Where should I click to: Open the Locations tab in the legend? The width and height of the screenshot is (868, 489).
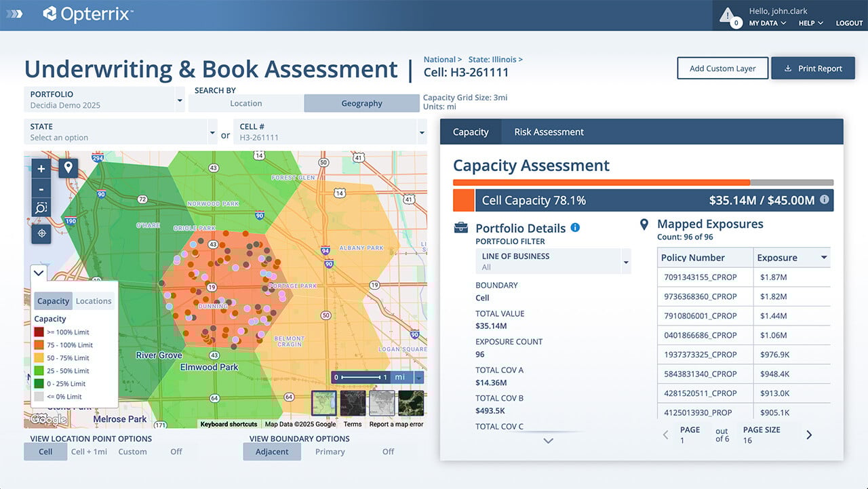[94, 300]
